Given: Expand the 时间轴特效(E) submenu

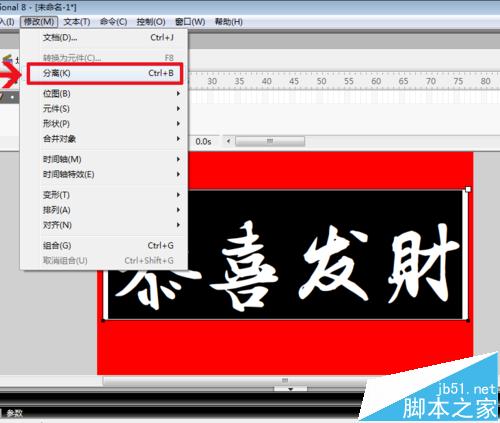Looking at the screenshot, I should click(104, 174).
